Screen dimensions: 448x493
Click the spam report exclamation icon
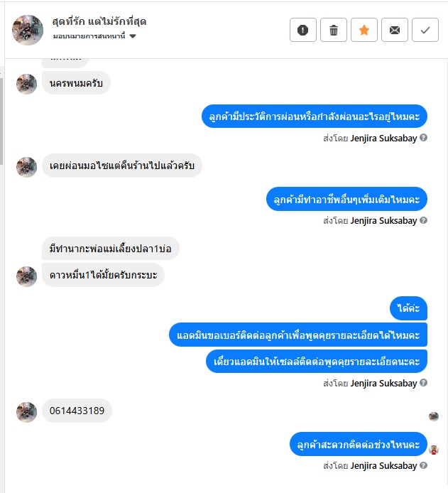303,30
